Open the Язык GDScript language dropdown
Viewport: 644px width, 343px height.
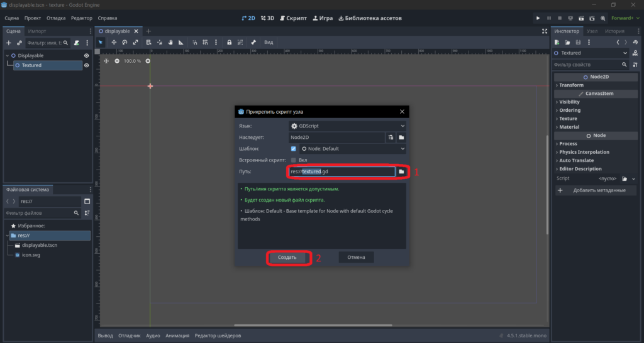347,126
